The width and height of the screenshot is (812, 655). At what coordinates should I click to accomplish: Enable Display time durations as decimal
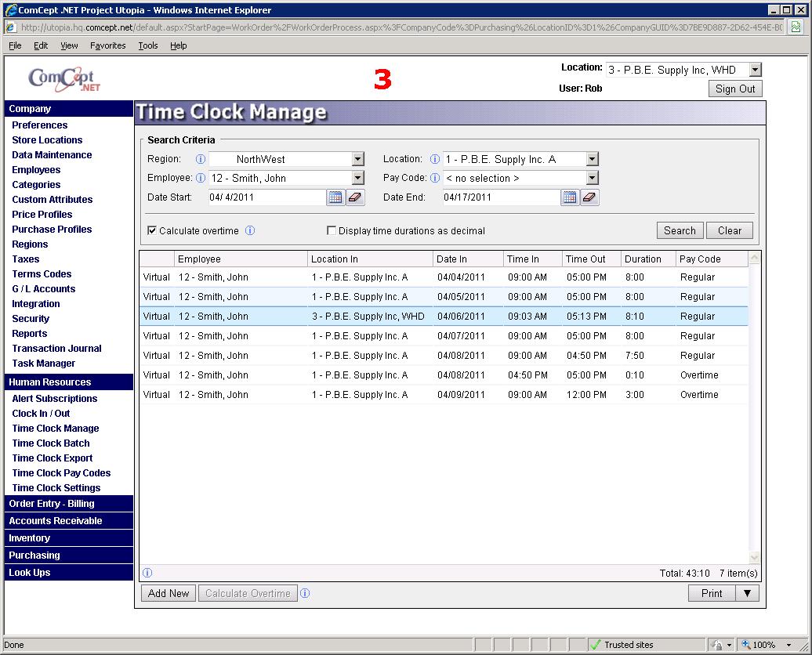[x=332, y=231]
